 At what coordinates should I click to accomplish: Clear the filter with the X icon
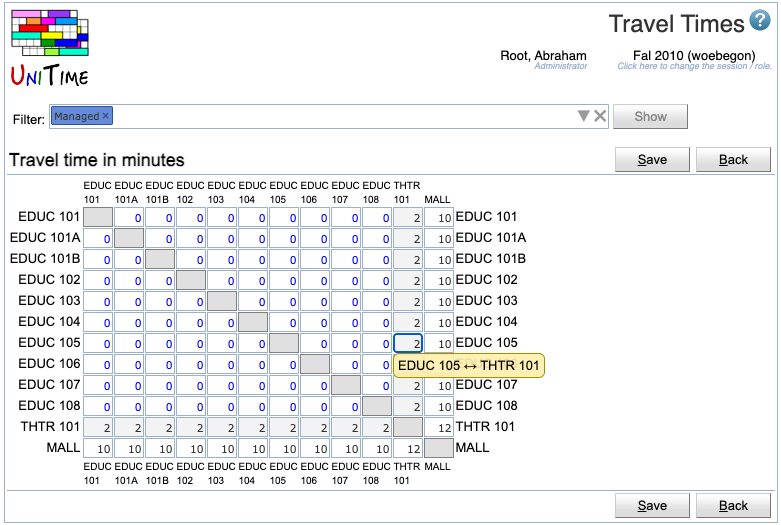point(600,116)
